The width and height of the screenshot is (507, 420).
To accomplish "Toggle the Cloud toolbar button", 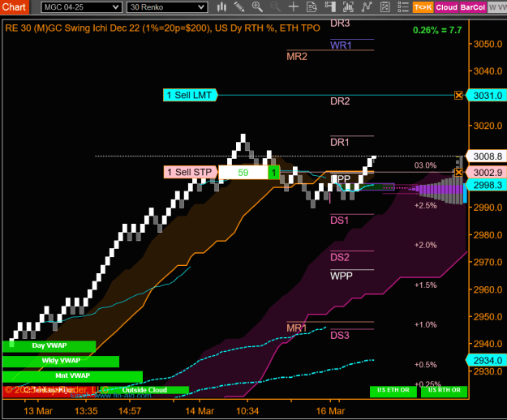I will (446, 7).
